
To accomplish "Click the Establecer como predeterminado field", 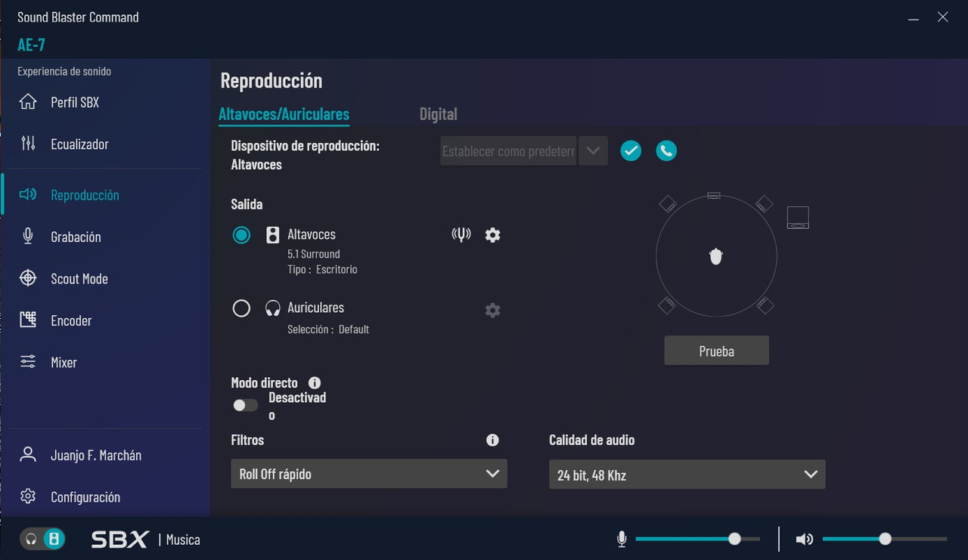I will [508, 150].
